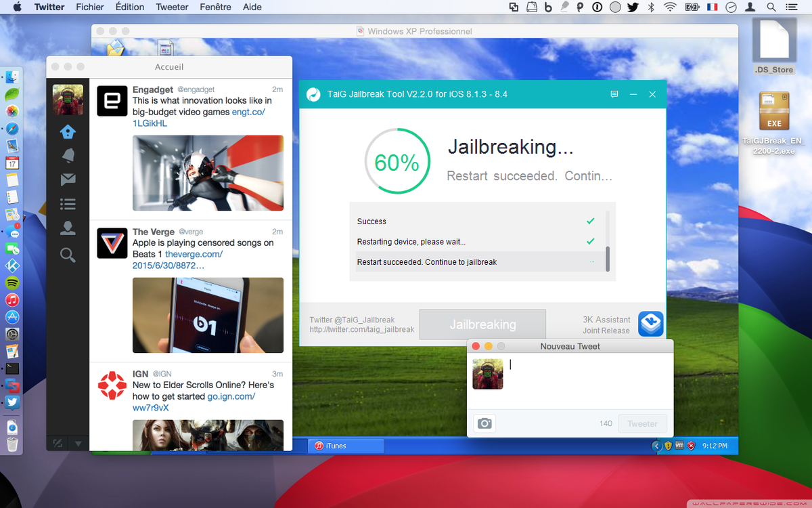Click the 60% circular progress indicator

tap(397, 163)
